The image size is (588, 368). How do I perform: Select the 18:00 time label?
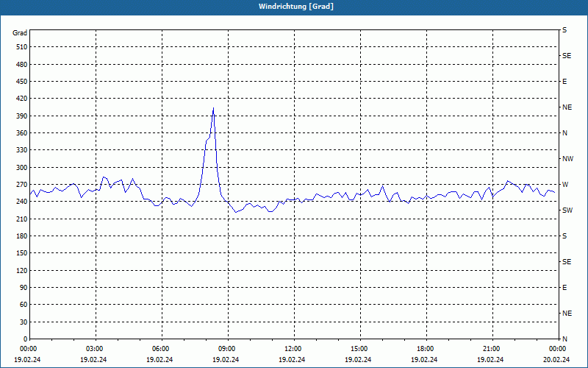[x=426, y=348]
